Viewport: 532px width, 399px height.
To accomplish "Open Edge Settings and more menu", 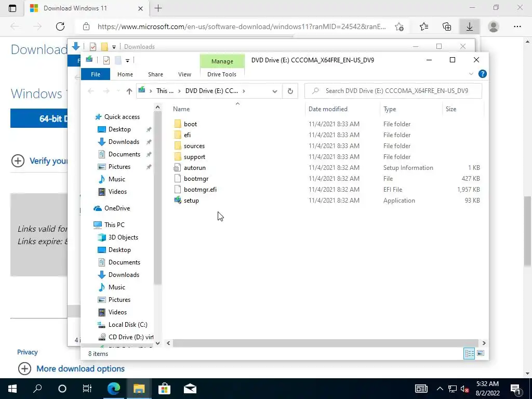I will [x=517, y=26].
